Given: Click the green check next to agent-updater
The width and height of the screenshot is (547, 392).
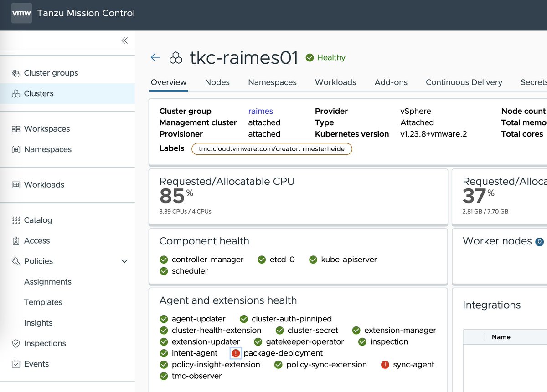Looking at the screenshot, I should (x=164, y=319).
